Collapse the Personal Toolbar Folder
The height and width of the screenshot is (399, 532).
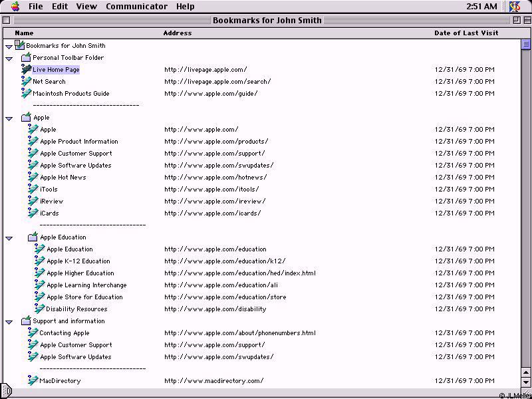coord(9,59)
